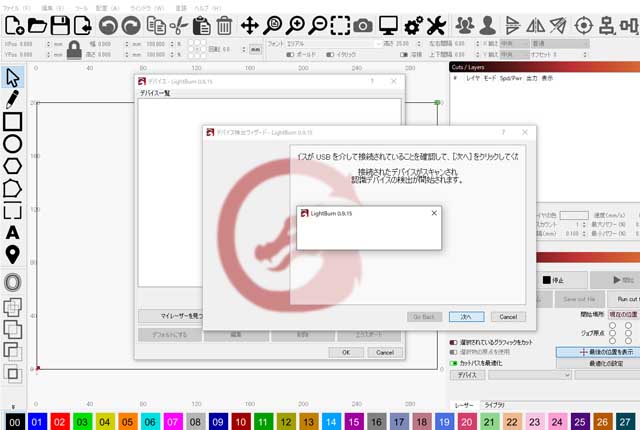The width and height of the screenshot is (640, 430).
Task: Select the Offset Shapes tool
Action: pyautogui.click(x=13, y=282)
